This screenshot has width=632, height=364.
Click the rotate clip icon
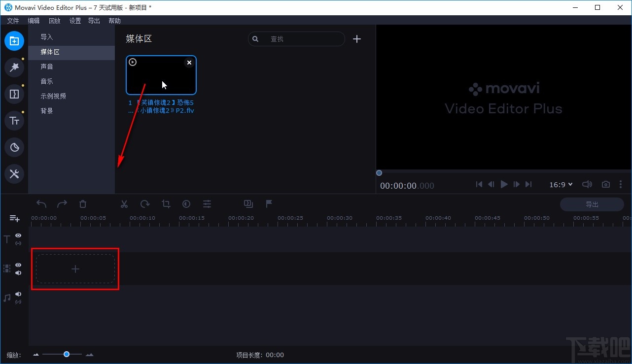click(x=145, y=203)
